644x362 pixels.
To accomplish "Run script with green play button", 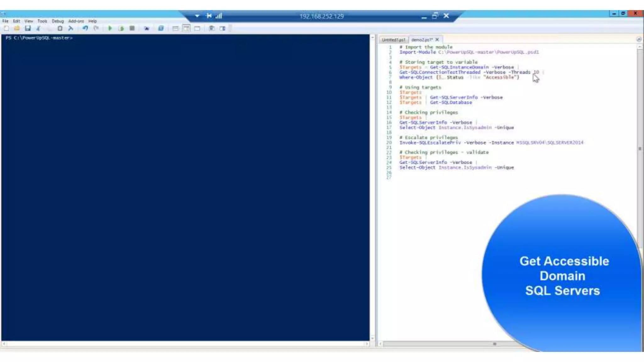I will pyautogui.click(x=110, y=29).
